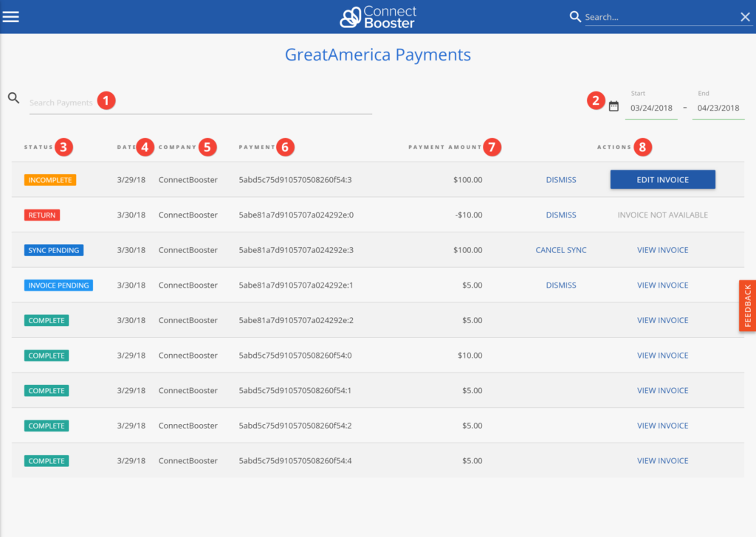View invoice for Sync Pending payment
Screen dimensions: 756x537
(x=662, y=250)
